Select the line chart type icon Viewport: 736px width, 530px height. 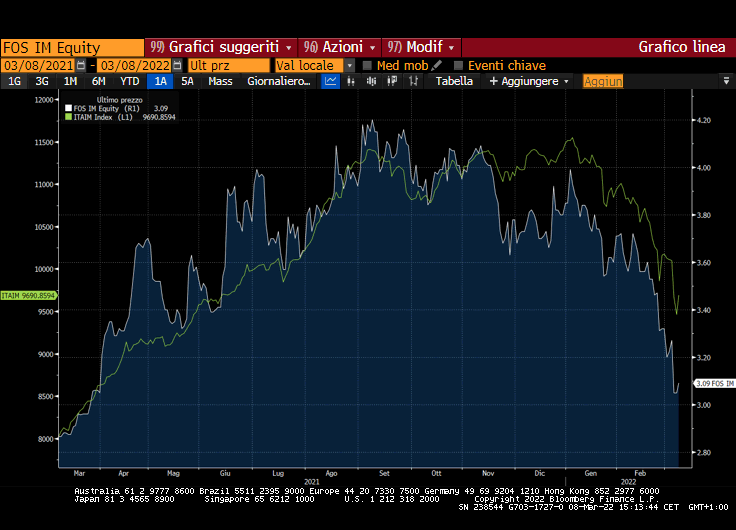(331, 81)
